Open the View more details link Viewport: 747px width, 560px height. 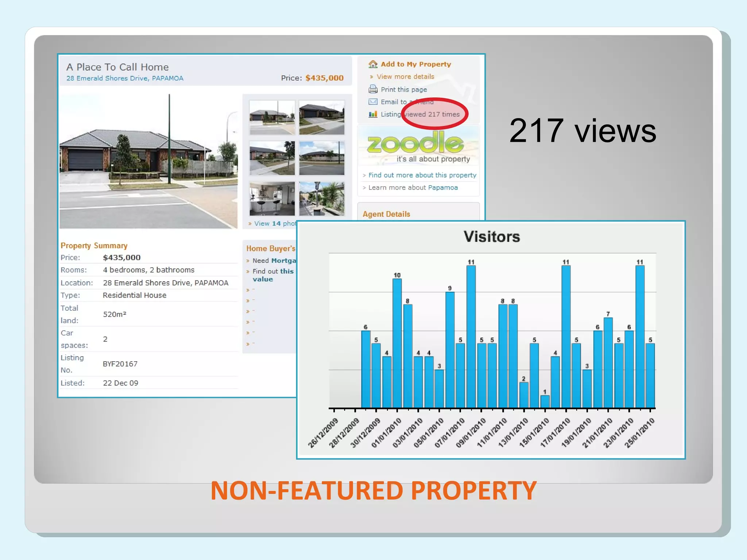405,77
